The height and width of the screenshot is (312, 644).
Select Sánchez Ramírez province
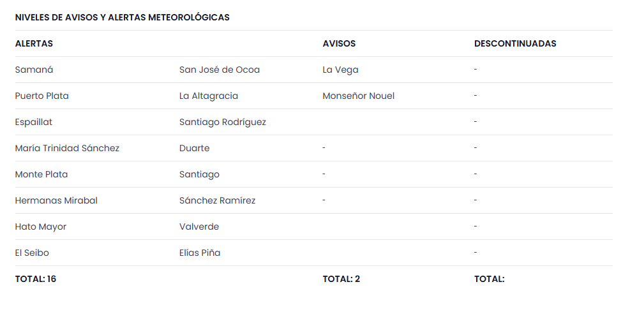tap(217, 200)
